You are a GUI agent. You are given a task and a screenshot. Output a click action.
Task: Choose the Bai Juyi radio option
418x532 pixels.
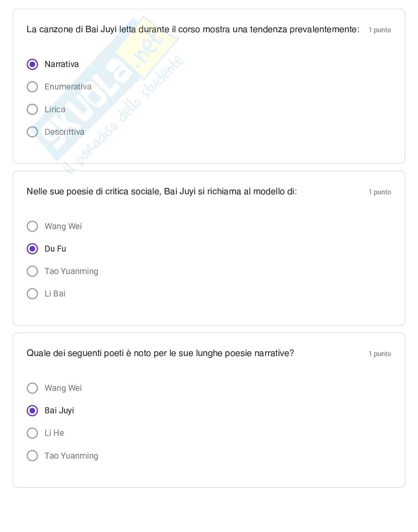pyautogui.click(x=33, y=411)
